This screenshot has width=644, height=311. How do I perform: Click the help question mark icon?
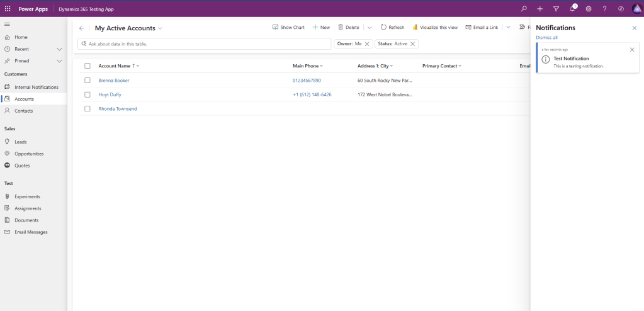point(605,9)
